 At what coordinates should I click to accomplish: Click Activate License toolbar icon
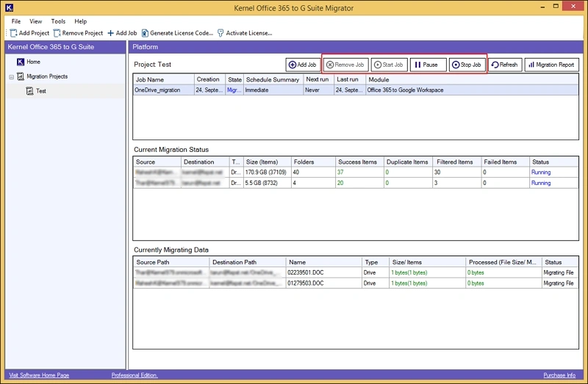pyautogui.click(x=220, y=33)
